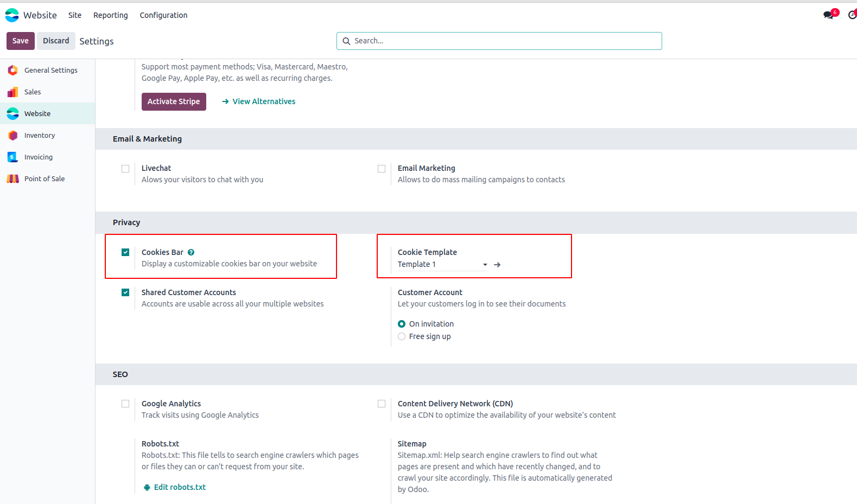Open the Configuration menu
Viewport: 857px width, 504px height.
pos(163,15)
